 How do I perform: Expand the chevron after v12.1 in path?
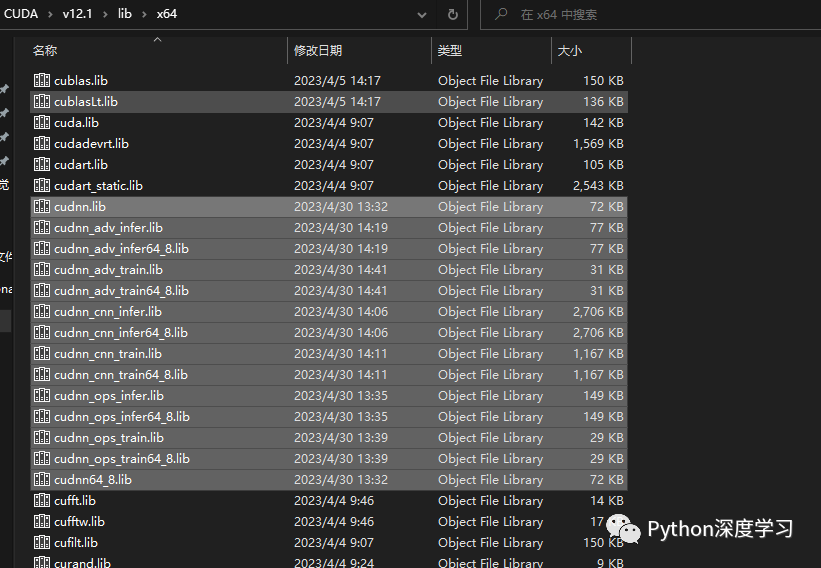click(105, 14)
